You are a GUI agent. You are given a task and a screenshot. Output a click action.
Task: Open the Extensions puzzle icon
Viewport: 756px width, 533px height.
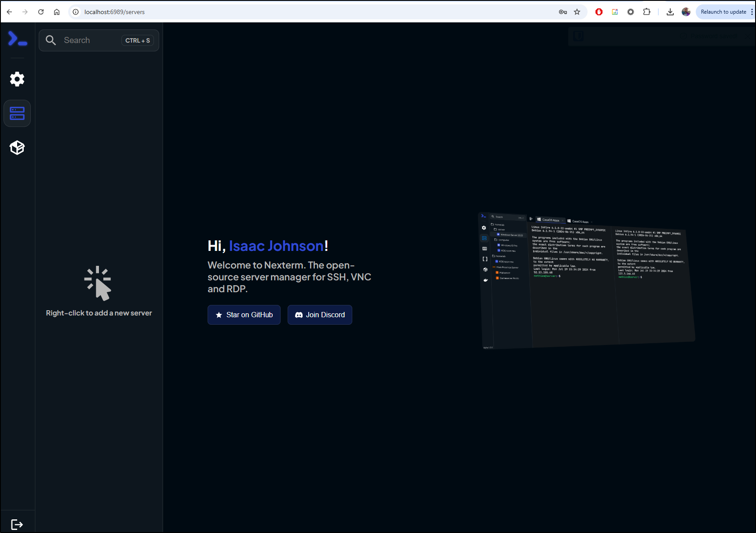(646, 12)
